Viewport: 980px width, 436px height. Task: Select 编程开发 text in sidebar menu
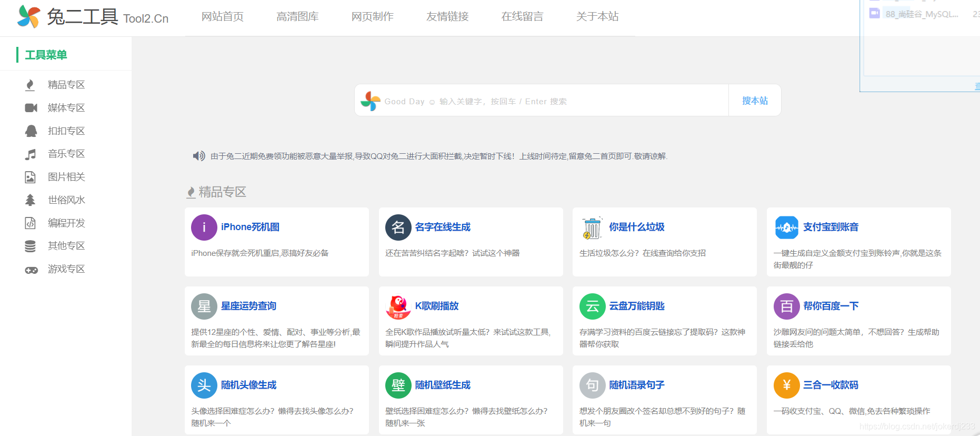coord(66,223)
